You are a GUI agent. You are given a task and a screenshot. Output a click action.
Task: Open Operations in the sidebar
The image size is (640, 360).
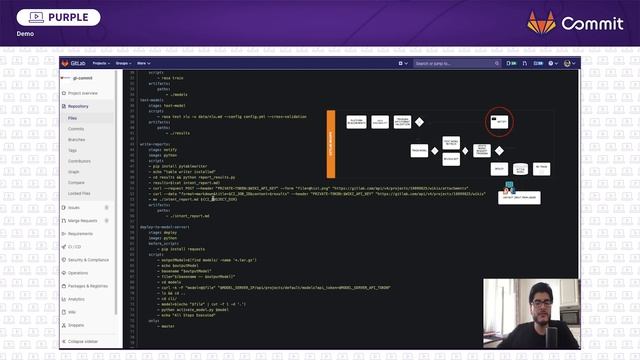coord(78,273)
